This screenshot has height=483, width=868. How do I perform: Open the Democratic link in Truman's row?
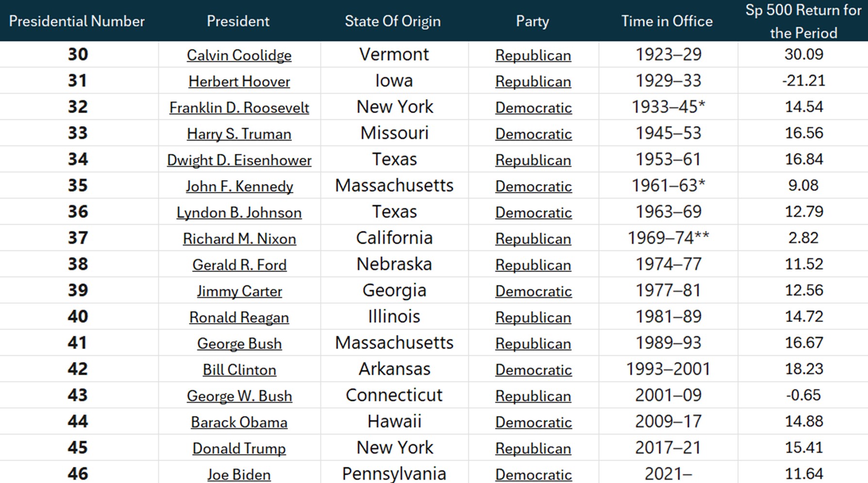pos(533,134)
